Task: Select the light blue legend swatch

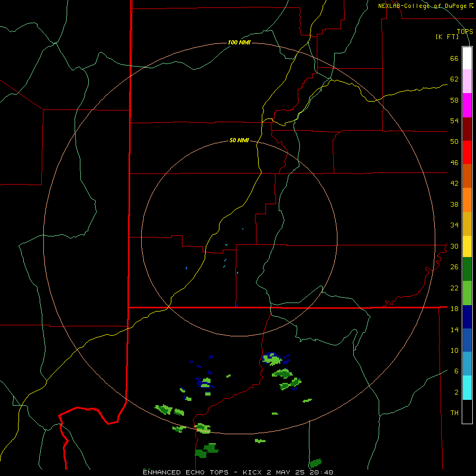Action: click(x=467, y=364)
